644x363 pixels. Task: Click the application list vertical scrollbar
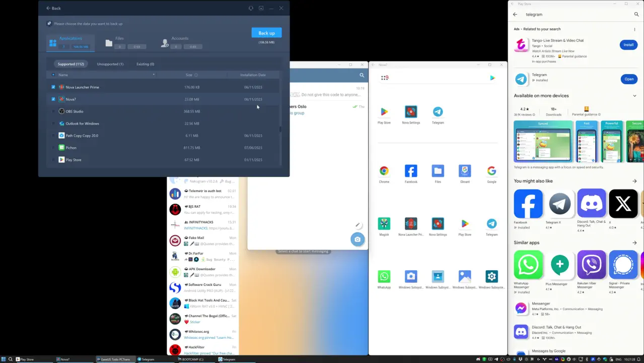(280, 129)
